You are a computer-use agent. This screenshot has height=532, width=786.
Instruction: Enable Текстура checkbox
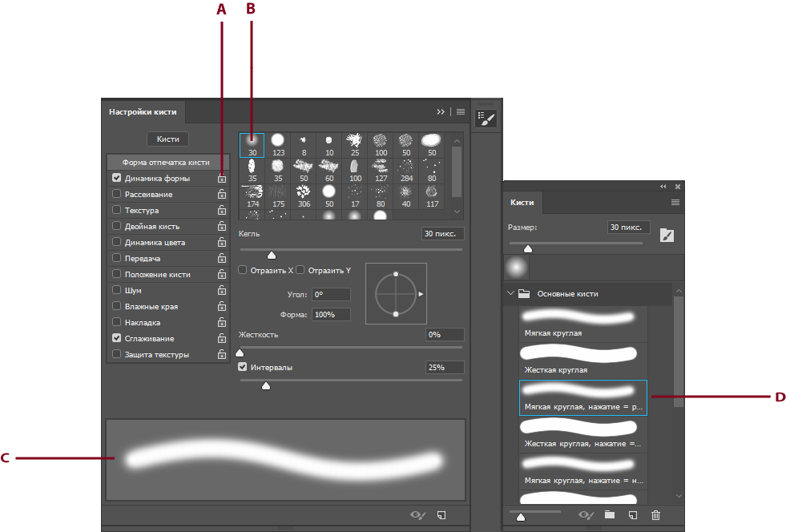[x=117, y=210]
